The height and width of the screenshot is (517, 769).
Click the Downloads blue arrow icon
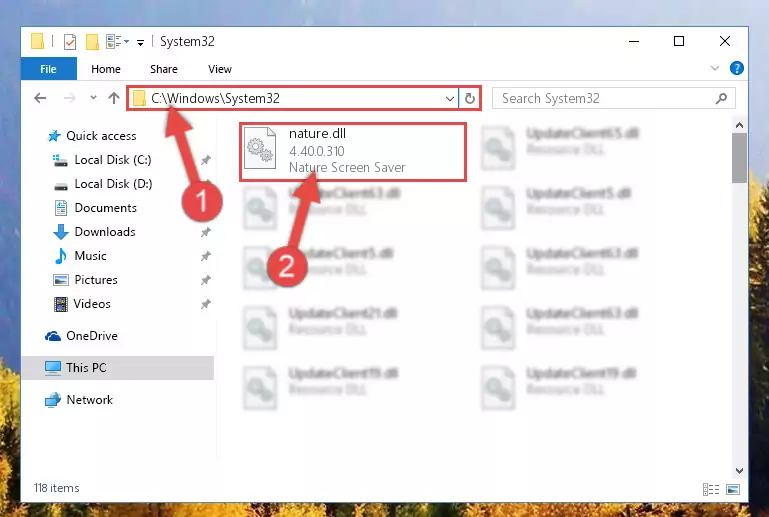coord(61,232)
